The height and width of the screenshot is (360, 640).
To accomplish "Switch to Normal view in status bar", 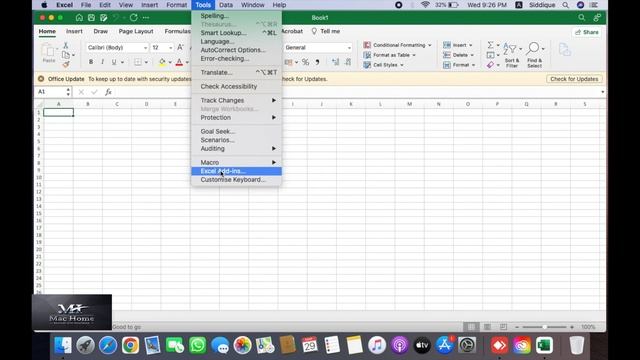I will (x=471, y=327).
